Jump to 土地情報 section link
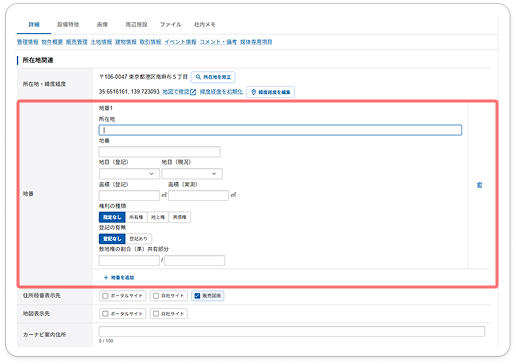Viewport: 516px width, 364px height. [101, 42]
